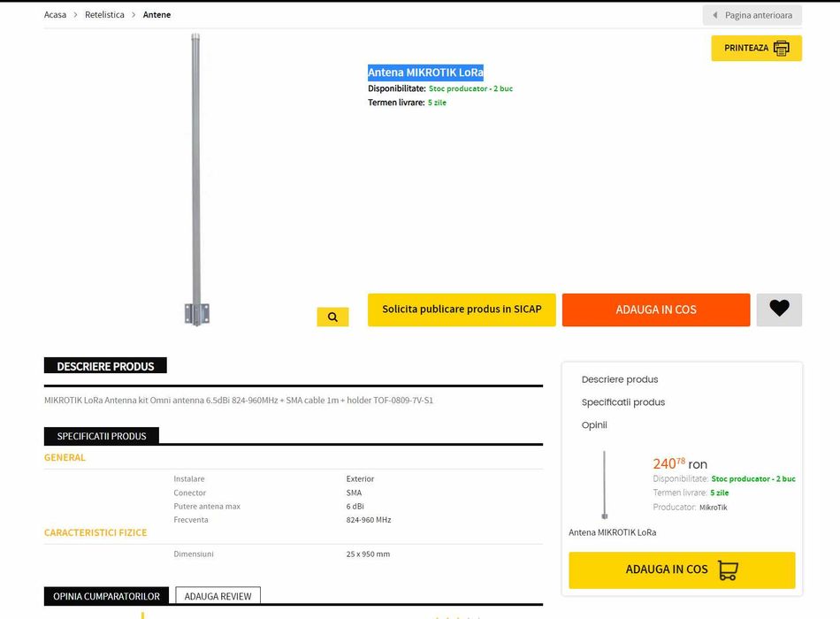The image size is (840, 619).
Task: Open the Retelistica breadcrumb link
Action: (x=104, y=15)
